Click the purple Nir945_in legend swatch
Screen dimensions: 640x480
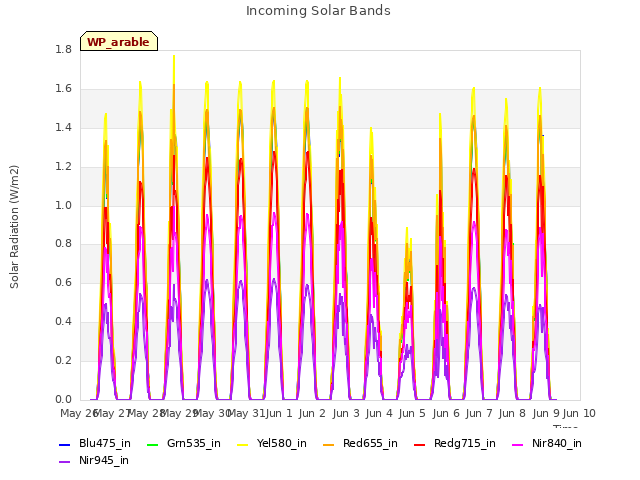pos(64,462)
